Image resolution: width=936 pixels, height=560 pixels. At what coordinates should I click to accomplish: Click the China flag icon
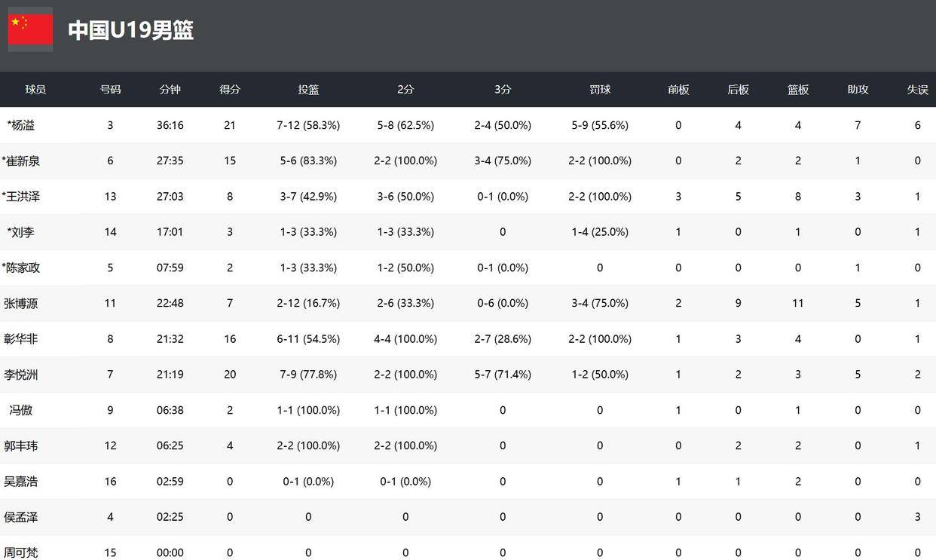coord(30,29)
